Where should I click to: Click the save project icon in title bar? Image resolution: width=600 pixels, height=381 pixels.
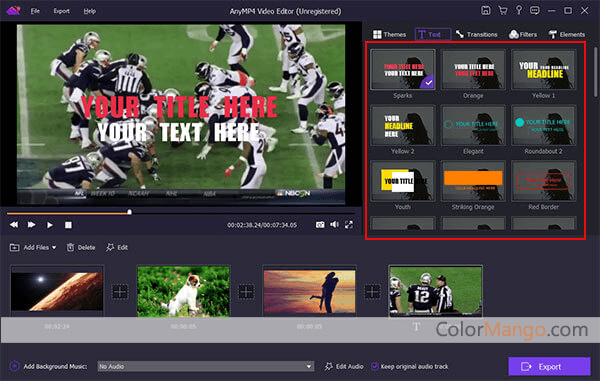(x=486, y=10)
